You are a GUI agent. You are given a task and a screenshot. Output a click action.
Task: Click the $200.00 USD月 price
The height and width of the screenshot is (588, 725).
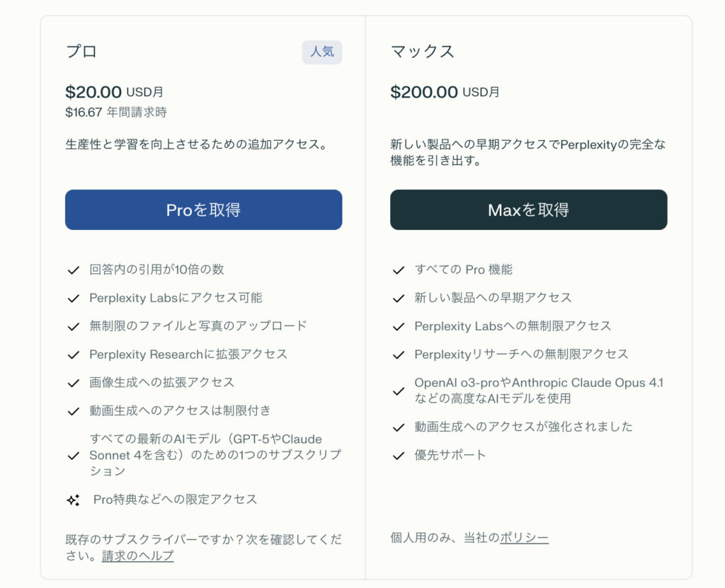click(x=444, y=92)
